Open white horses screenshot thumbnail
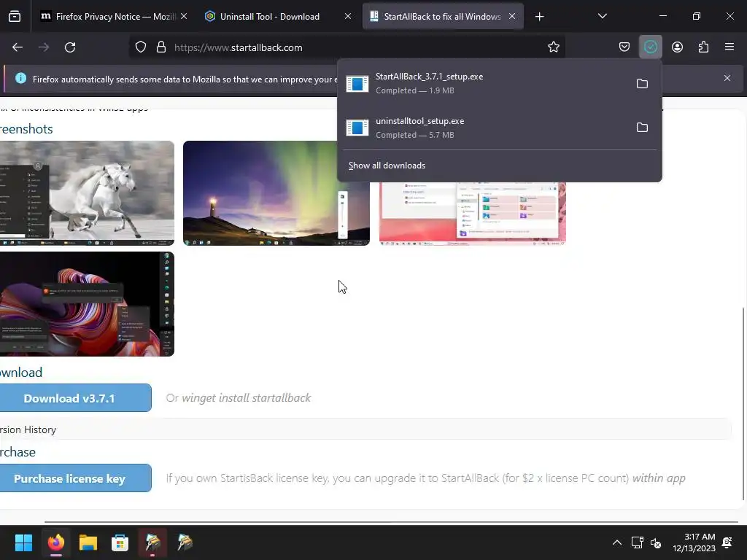The width and height of the screenshot is (747, 560). (87, 192)
